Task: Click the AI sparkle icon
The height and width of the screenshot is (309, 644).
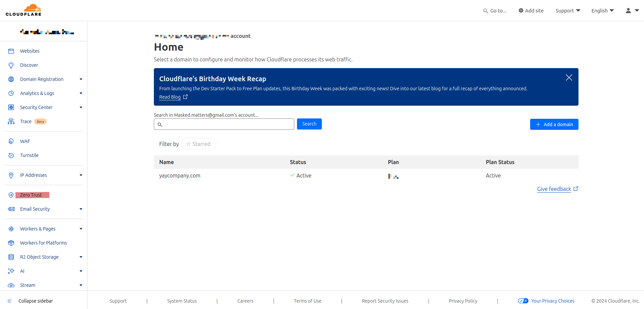Action: [11, 271]
